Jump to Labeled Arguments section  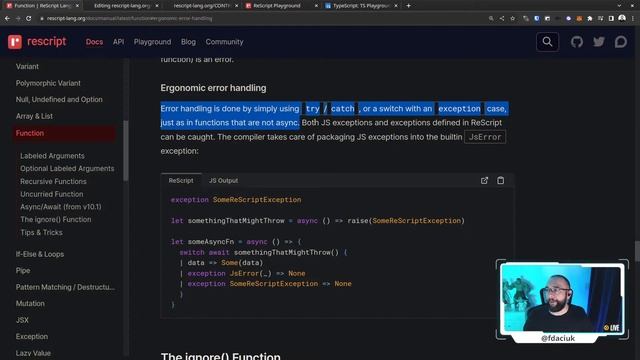click(52, 156)
